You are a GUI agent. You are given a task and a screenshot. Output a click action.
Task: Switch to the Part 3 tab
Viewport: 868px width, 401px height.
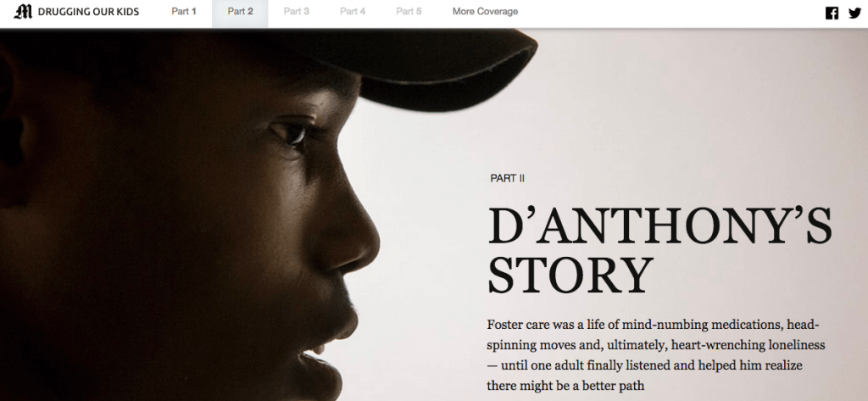296,12
